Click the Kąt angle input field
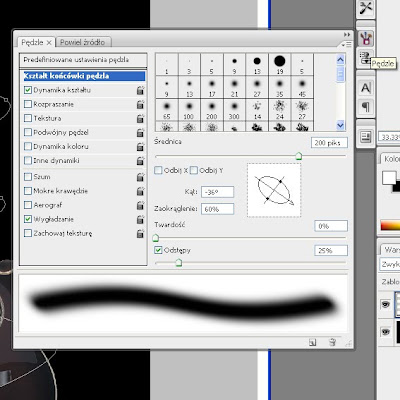Viewport: 400px width, 400px height. [217, 192]
